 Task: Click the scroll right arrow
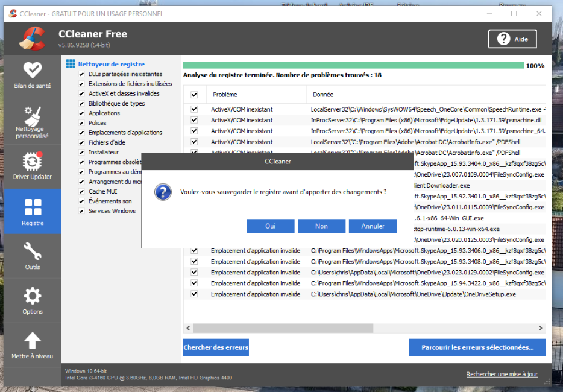(x=541, y=328)
